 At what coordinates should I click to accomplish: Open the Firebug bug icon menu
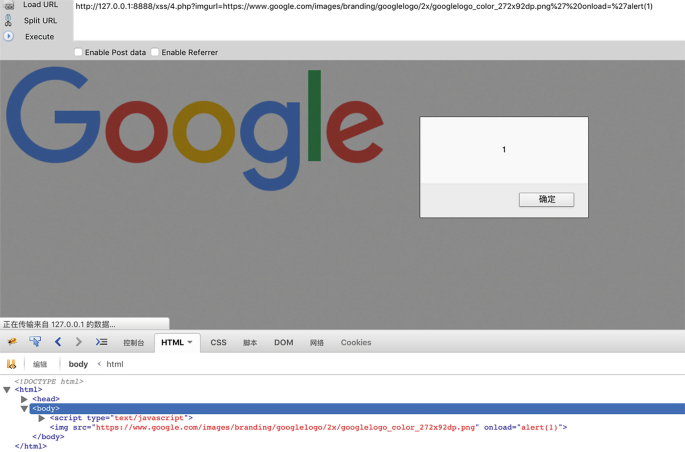coord(12,342)
